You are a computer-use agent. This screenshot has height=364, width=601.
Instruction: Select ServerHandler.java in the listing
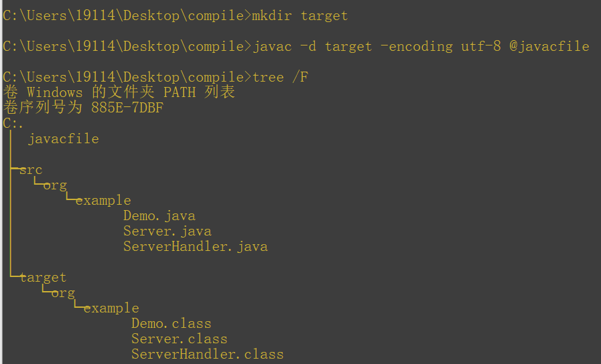(x=196, y=246)
